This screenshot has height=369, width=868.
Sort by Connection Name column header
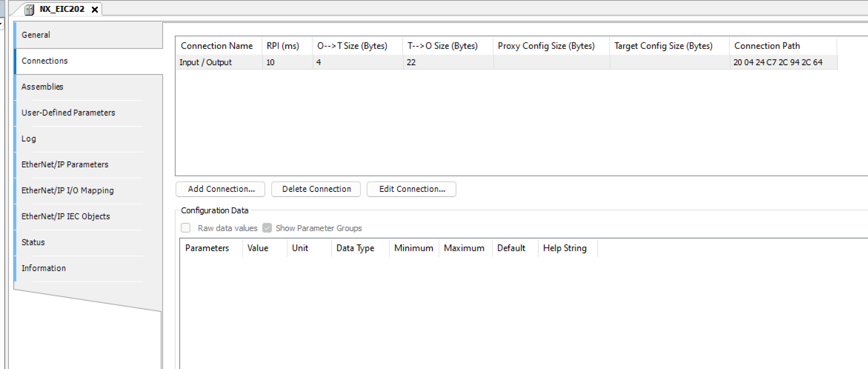[217, 46]
